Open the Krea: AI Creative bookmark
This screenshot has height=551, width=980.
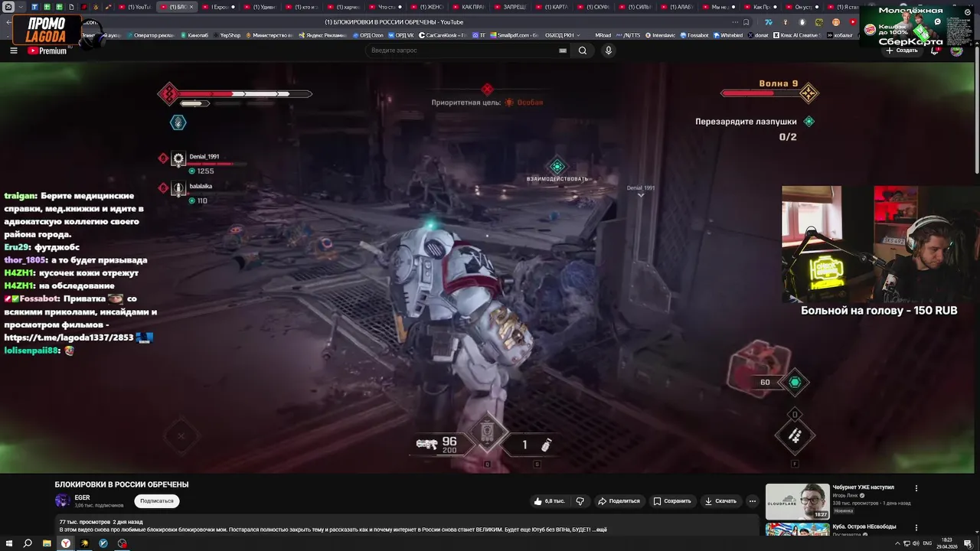point(796,35)
